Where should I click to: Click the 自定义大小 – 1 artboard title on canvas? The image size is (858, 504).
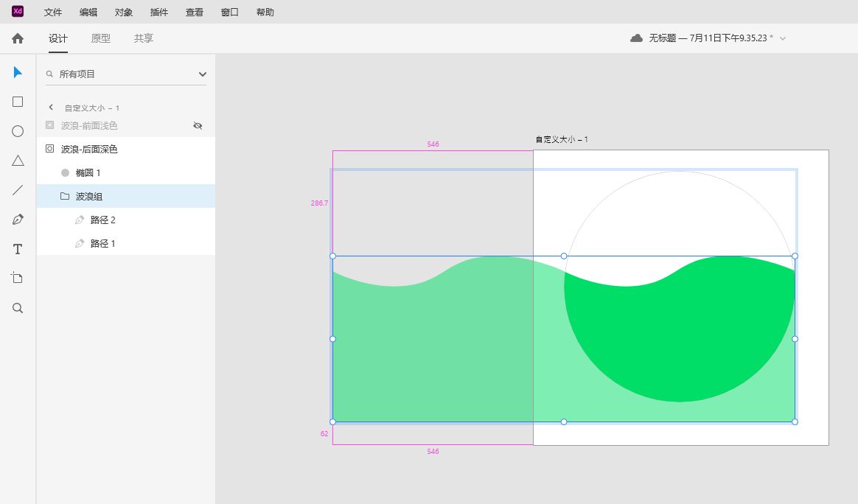pos(562,139)
